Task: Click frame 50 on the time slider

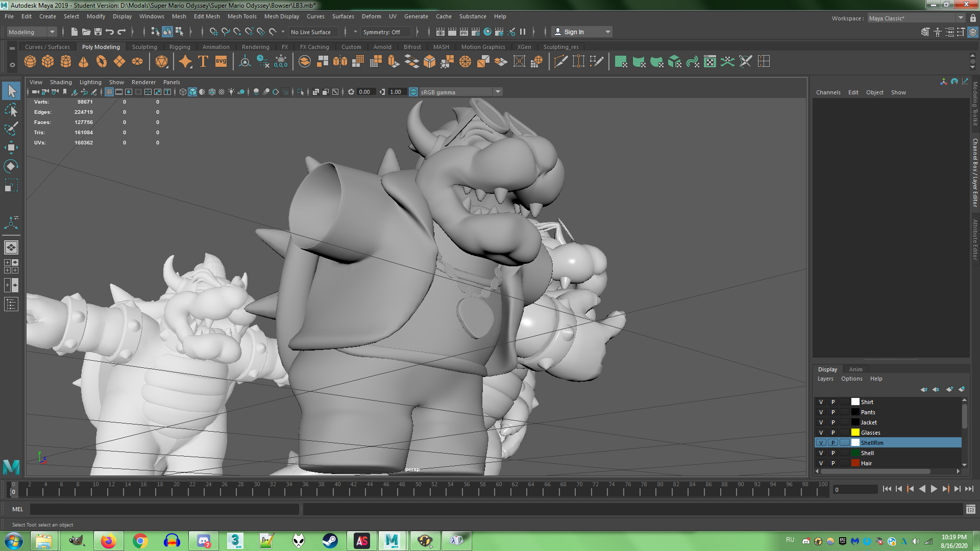Action: click(x=415, y=489)
